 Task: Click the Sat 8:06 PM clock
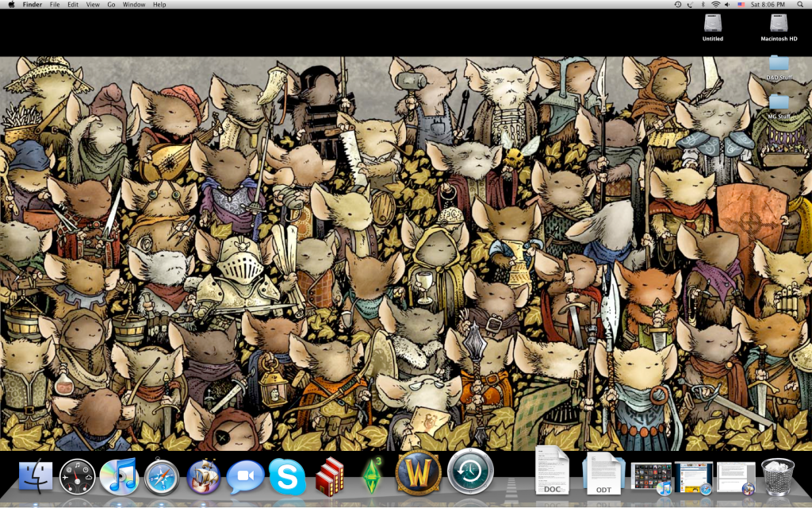point(768,4)
